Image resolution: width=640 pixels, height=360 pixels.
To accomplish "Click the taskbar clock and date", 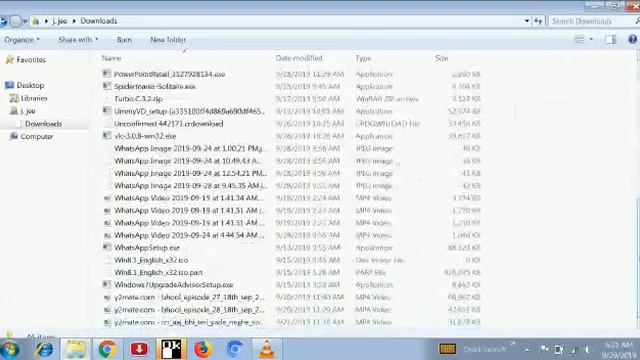I will pos(620,350).
